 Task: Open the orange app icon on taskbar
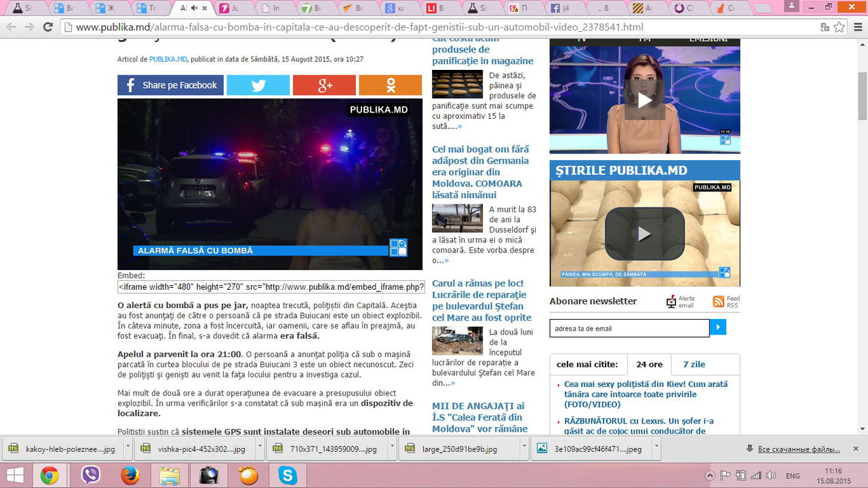tap(248, 475)
